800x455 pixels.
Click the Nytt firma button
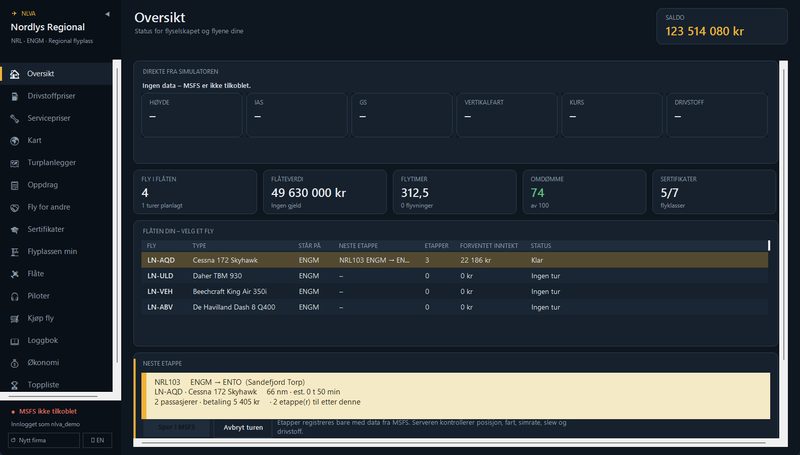point(44,440)
